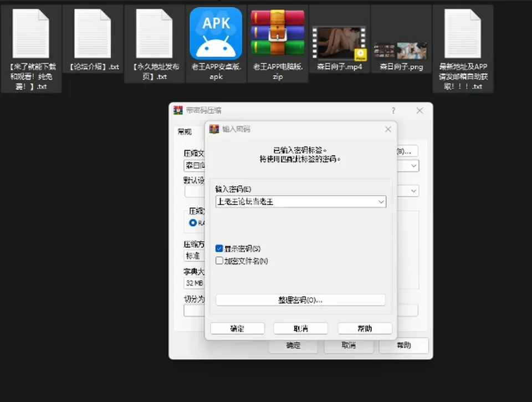Confirm with 确定 in the 输入密码 dialog

click(238, 329)
